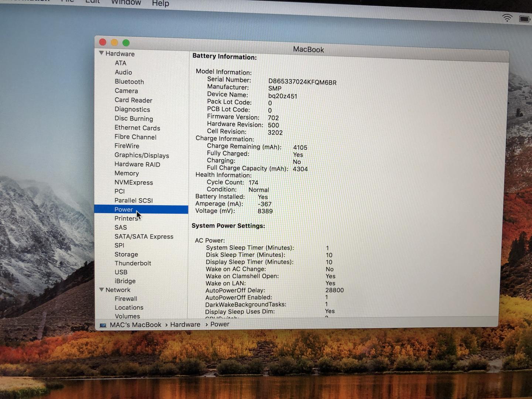The image size is (532, 399).
Task: Click the Hardware Revision value 500
Action: (x=273, y=125)
